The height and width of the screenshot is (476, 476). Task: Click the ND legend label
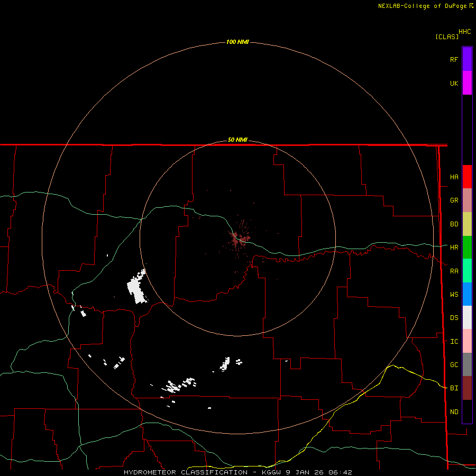454,412
